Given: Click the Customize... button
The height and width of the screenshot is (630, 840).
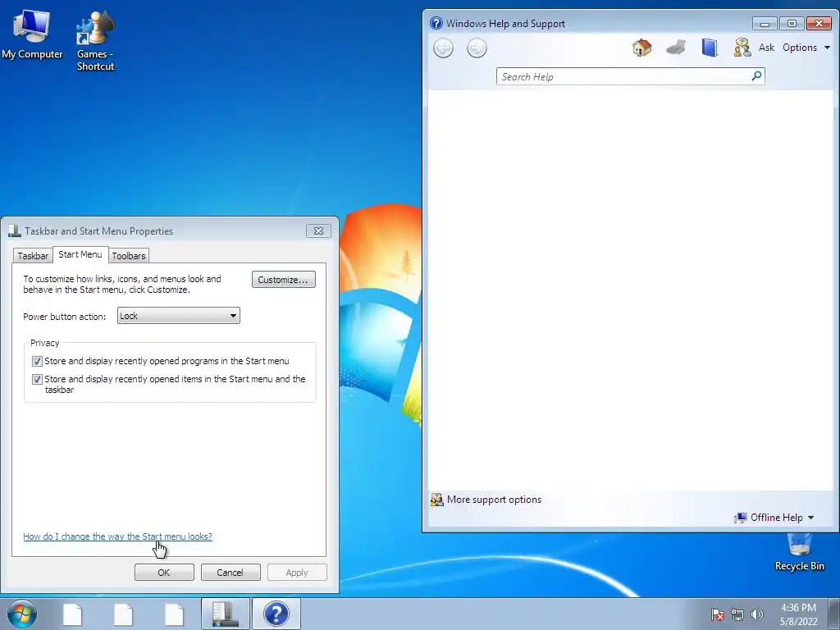Looking at the screenshot, I should coord(283,280).
